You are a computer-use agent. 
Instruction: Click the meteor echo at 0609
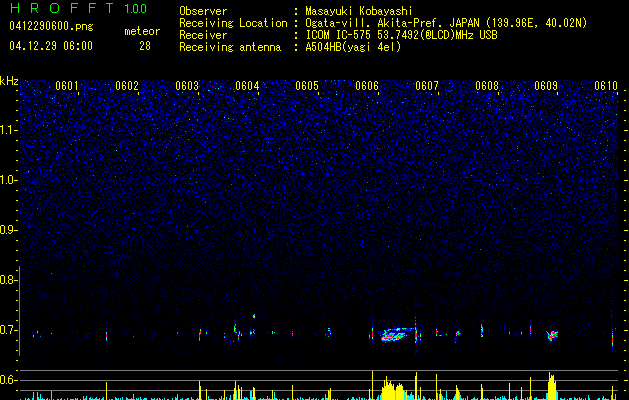tap(552, 335)
